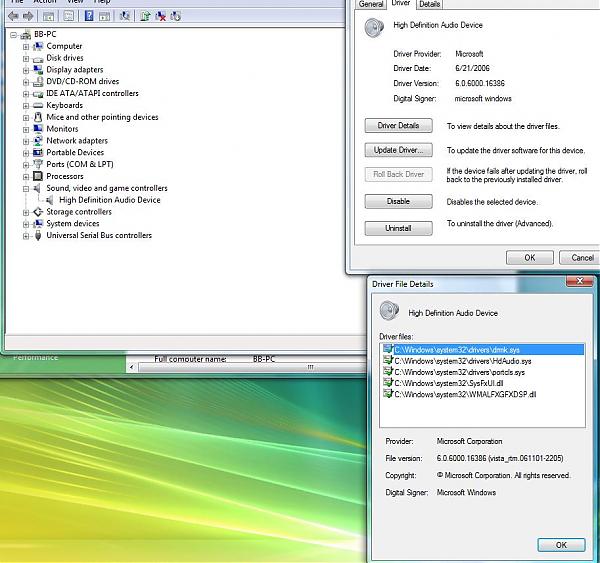Click the Computer category icon

(x=38, y=46)
